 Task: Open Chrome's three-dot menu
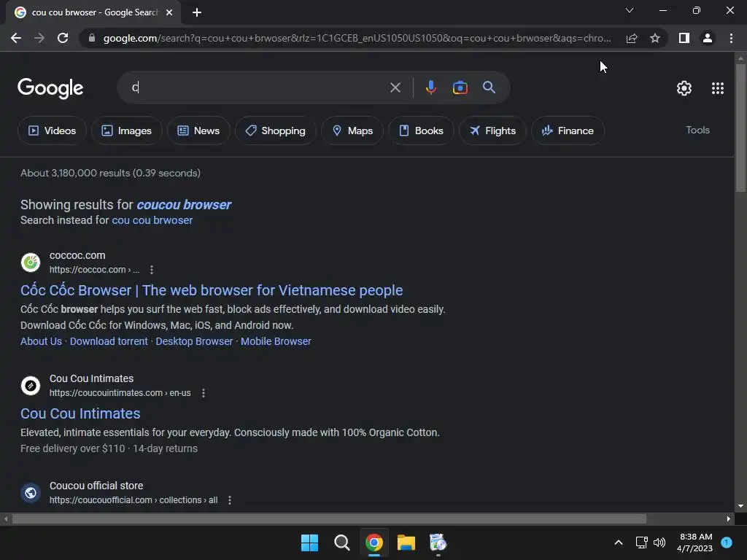731,38
